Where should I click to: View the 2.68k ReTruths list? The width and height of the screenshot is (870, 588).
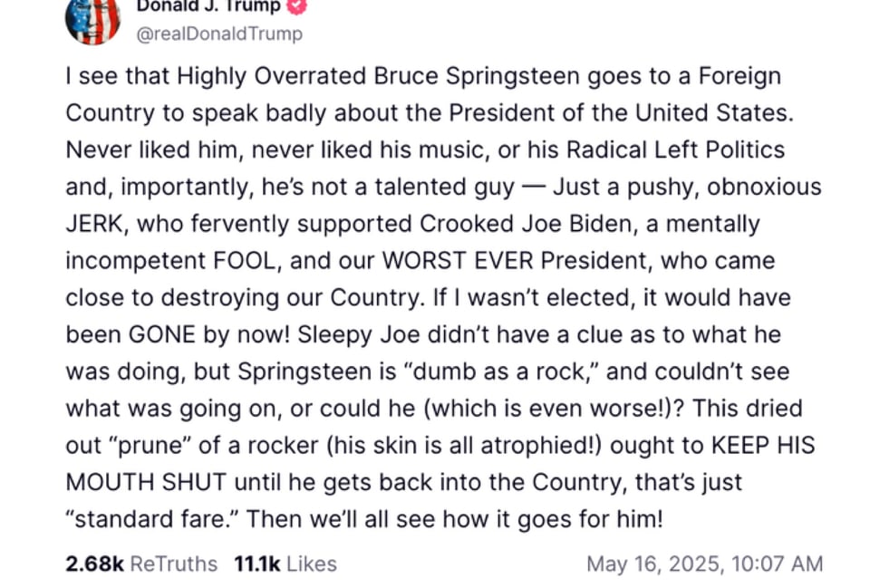pos(141,564)
